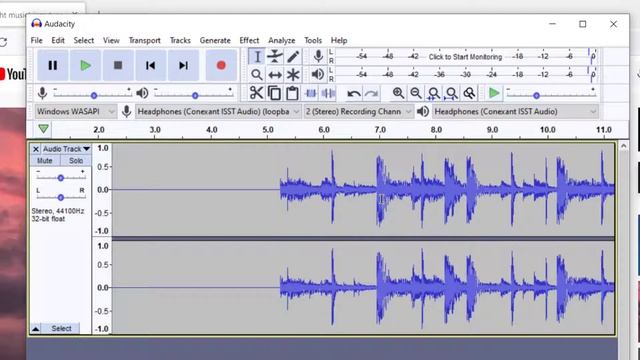Open the Audio Track dropdown menu
640x360 pixels.
67,149
